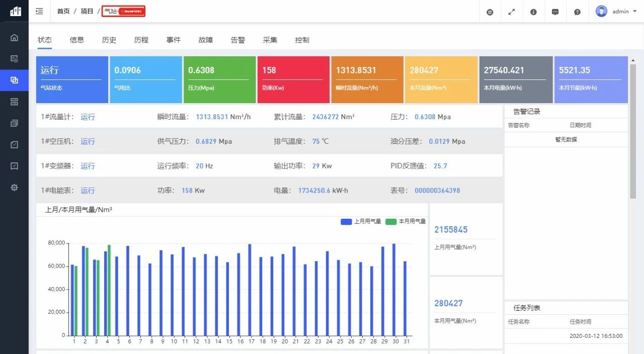Click the red 功率(Kw) summary card
Viewport: 644px width, 354px height.
click(293, 79)
